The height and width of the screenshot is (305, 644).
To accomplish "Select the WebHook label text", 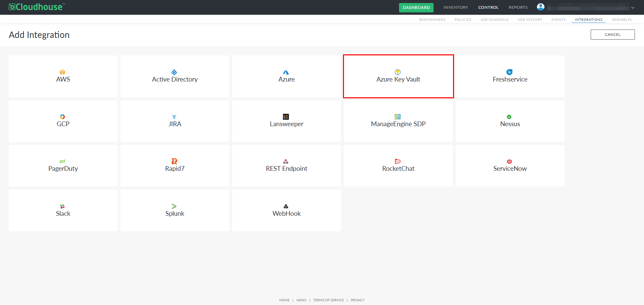I will click(287, 214).
